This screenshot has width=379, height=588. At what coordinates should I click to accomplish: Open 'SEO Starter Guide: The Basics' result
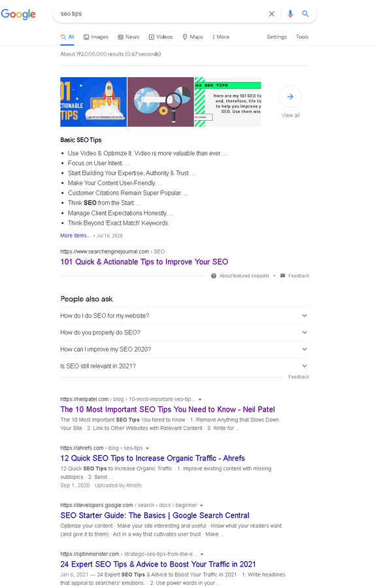pos(155,515)
